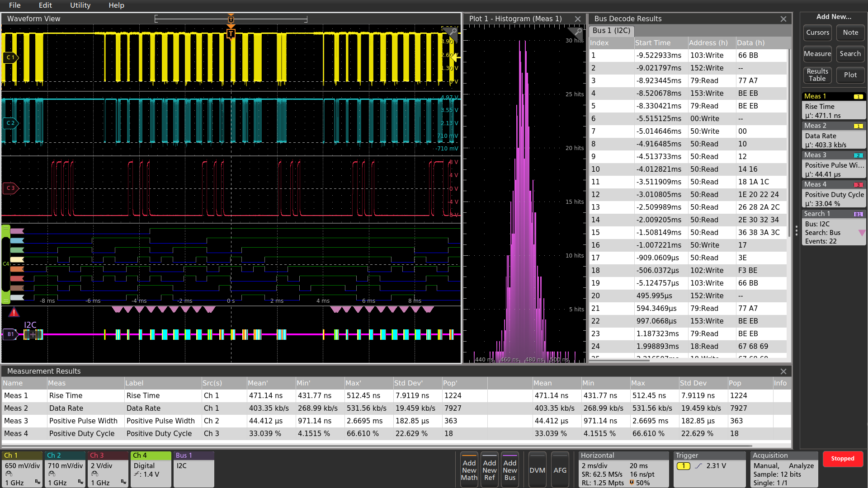Click the B1 bus handle icon
Viewport: 868px width, 488px height.
click(x=10, y=334)
